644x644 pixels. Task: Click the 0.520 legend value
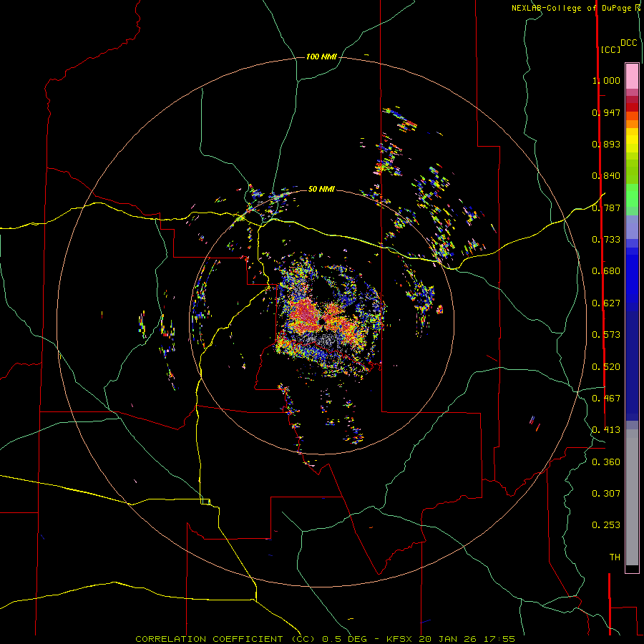pos(606,367)
